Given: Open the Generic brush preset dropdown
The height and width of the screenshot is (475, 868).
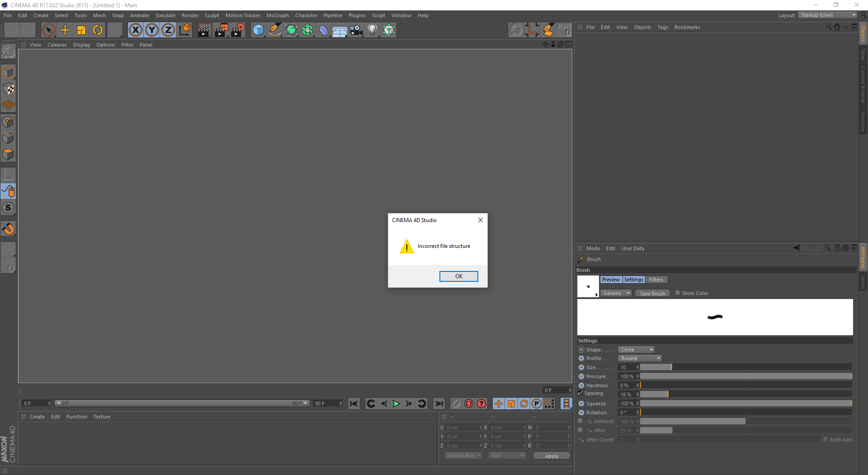Looking at the screenshot, I should pyautogui.click(x=616, y=294).
